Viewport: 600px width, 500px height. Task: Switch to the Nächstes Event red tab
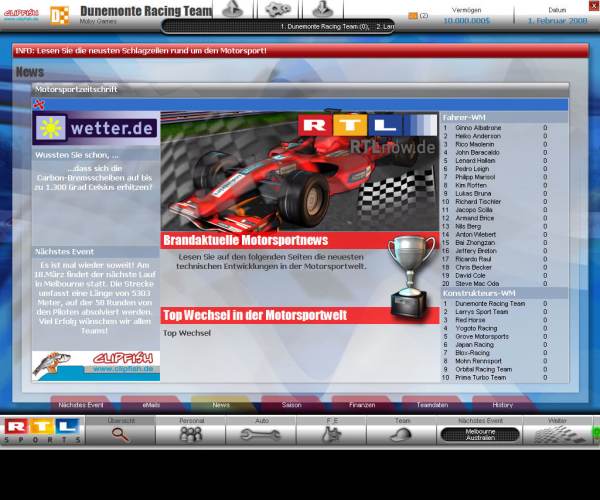point(81,405)
